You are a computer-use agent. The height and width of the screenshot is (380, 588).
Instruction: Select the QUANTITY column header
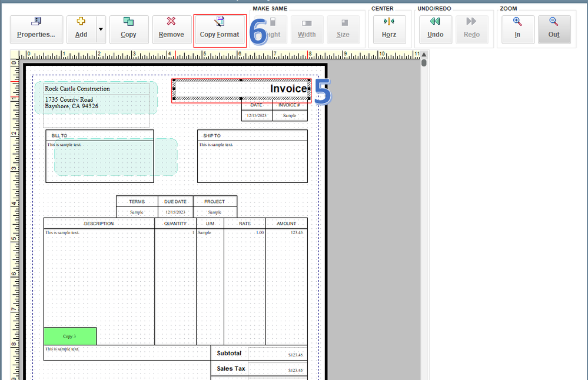coord(175,224)
